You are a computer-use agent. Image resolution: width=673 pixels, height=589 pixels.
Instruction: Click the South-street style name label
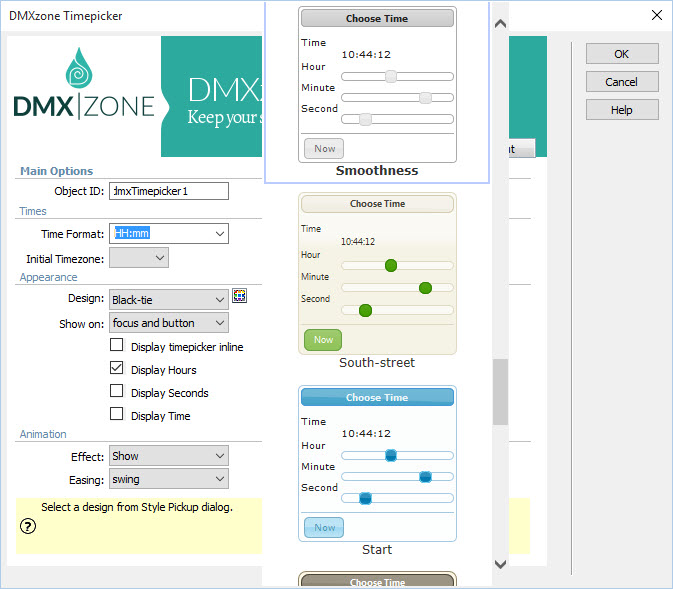[x=377, y=362]
